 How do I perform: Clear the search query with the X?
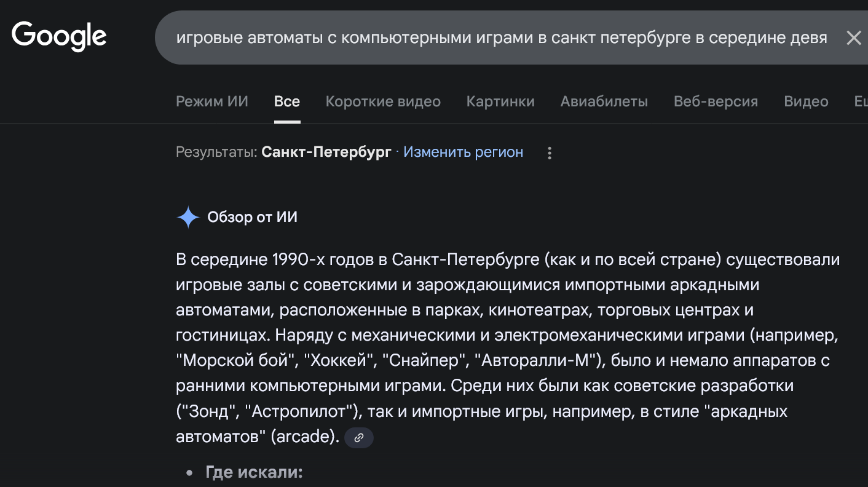853,38
